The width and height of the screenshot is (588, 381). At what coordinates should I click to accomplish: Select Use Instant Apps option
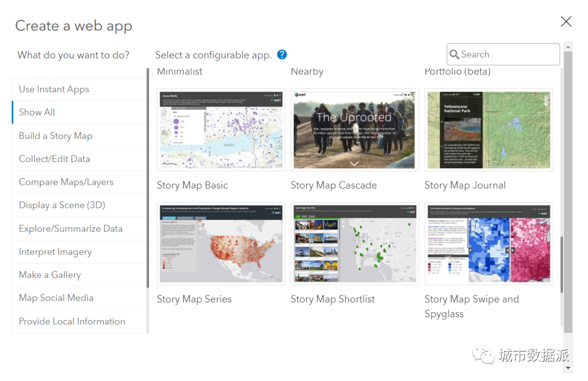point(79,89)
